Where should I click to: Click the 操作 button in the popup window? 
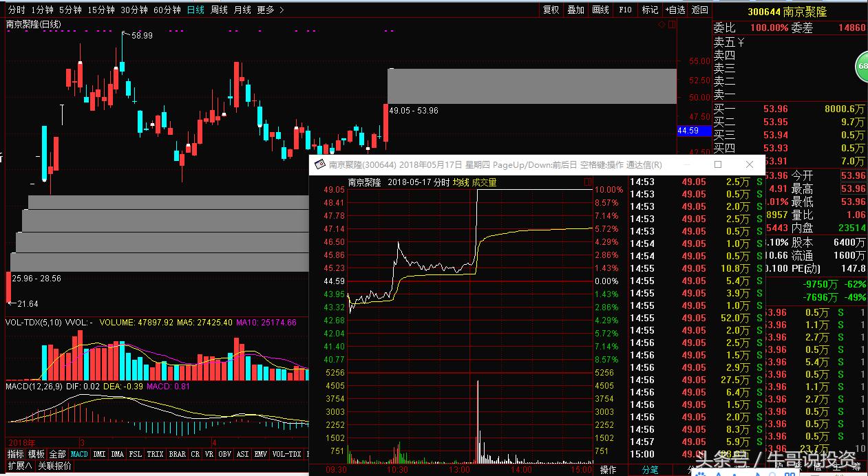tap(608, 470)
